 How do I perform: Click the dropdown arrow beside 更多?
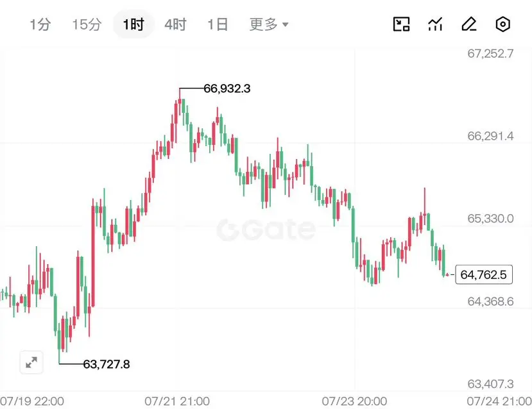pyautogui.click(x=286, y=25)
